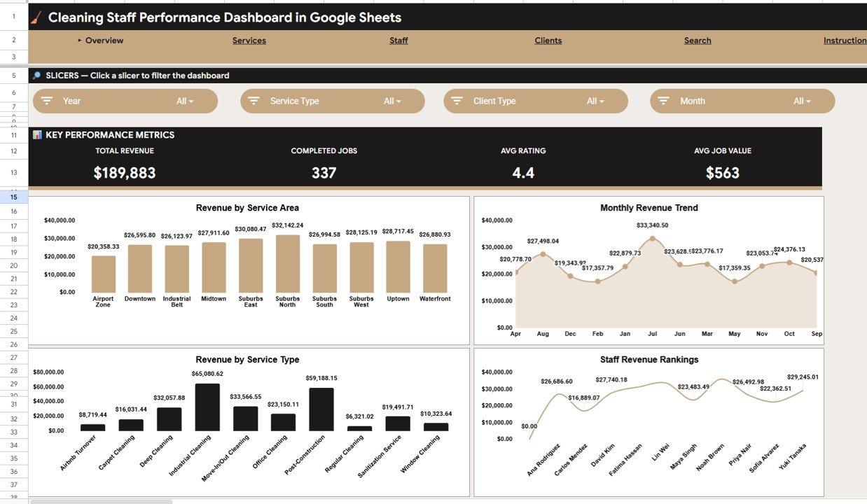Click the Monthly Revenue Trend chart title
This screenshot has width=867, height=504.
(x=648, y=208)
